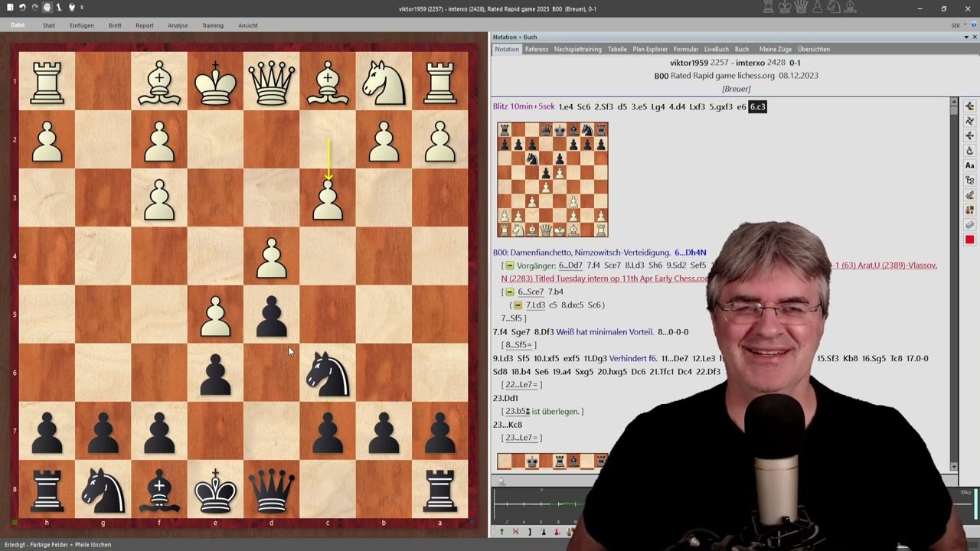Collapse the 6...Sce7 variation box
Image resolution: width=980 pixels, height=551 pixels.
point(509,292)
